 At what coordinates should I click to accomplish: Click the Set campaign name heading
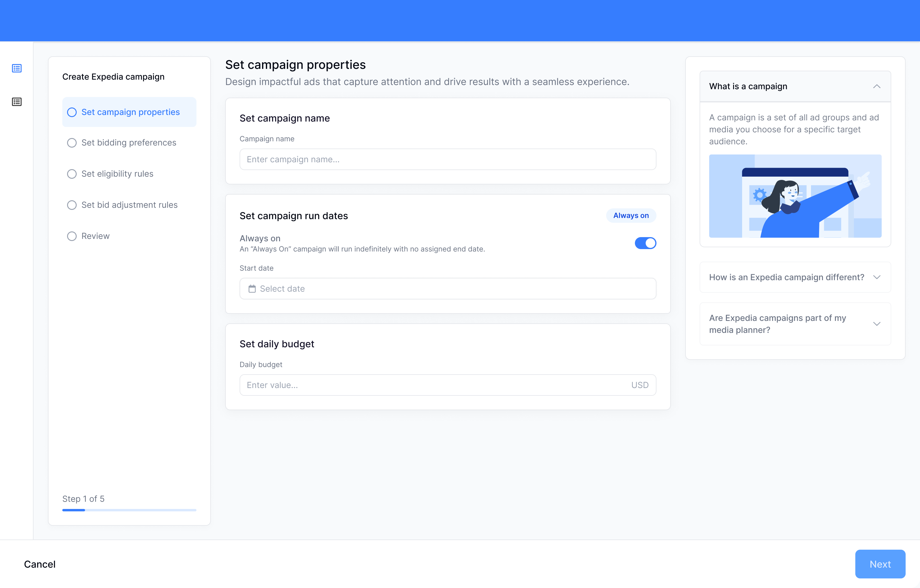pos(284,118)
